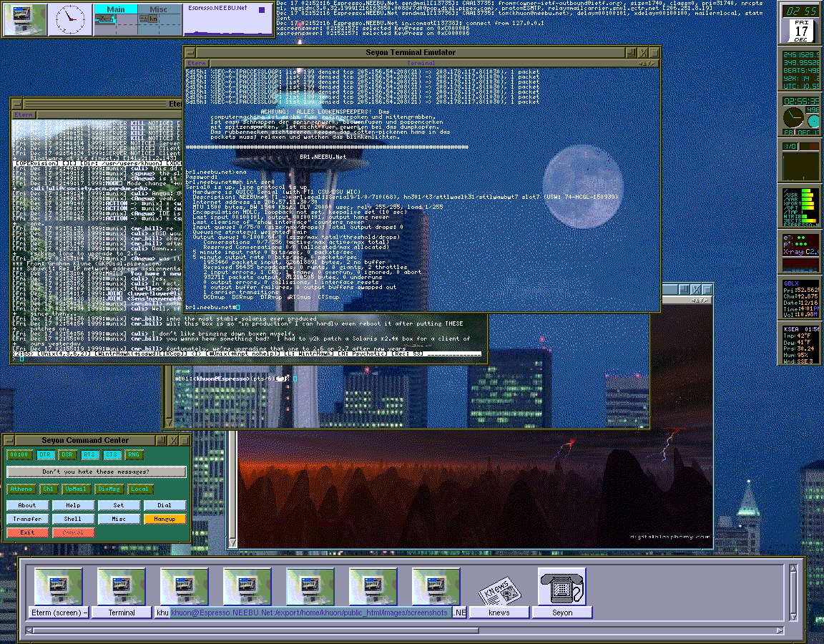Toggle the CTS indicator in Seyon Command Center
This screenshot has height=644, width=824.
pyautogui.click(x=111, y=455)
